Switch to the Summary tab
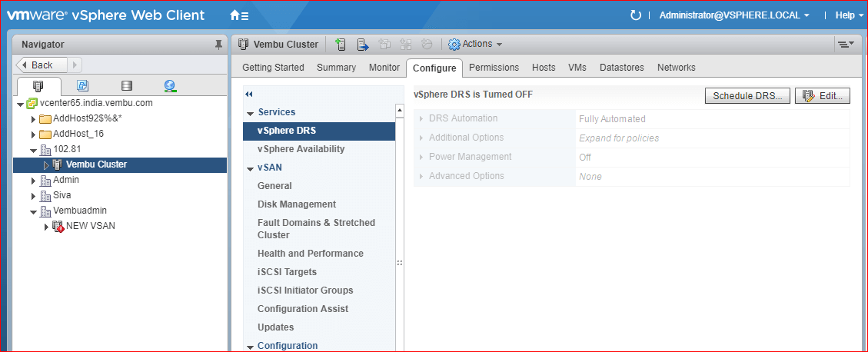Screen dimensions: 868x352 (336, 68)
